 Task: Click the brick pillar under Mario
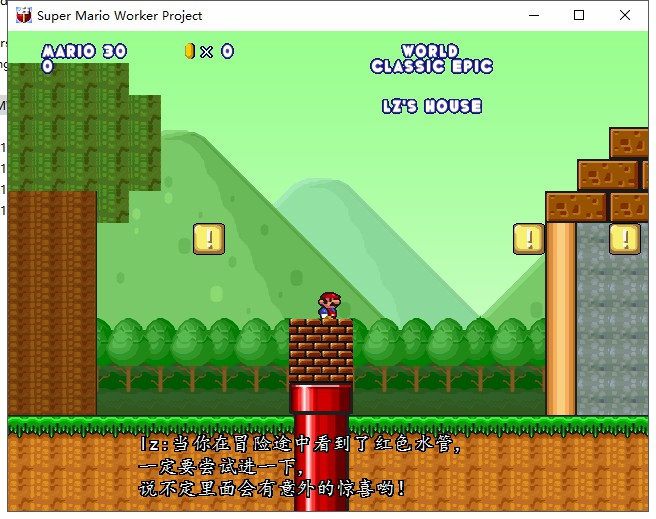pos(321,351)
